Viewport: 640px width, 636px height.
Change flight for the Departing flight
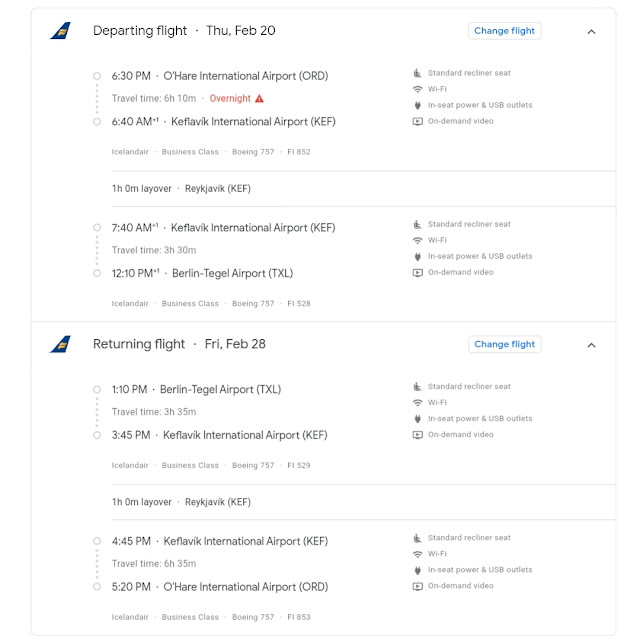pyautogui.click(x=504, y=31)
